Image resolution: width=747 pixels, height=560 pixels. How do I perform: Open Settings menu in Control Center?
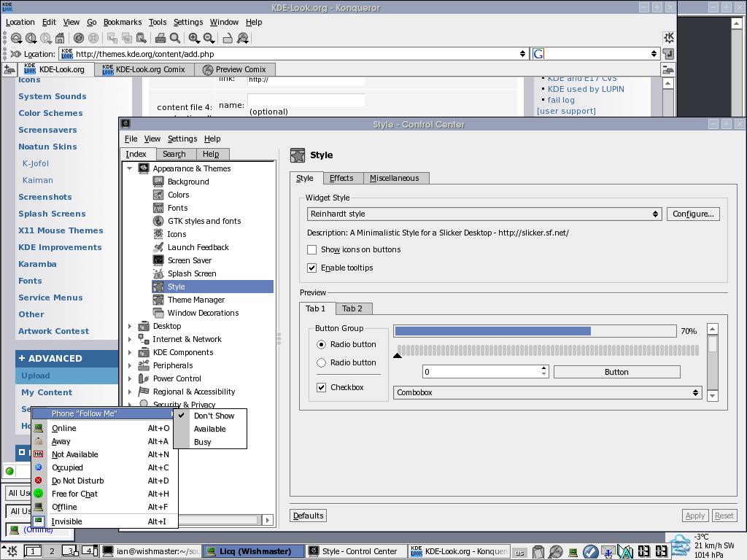tap(182, 139)
